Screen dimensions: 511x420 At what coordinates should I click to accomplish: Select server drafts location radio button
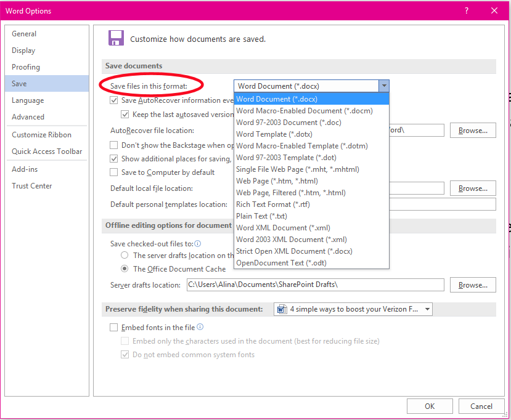pos(125,255)
